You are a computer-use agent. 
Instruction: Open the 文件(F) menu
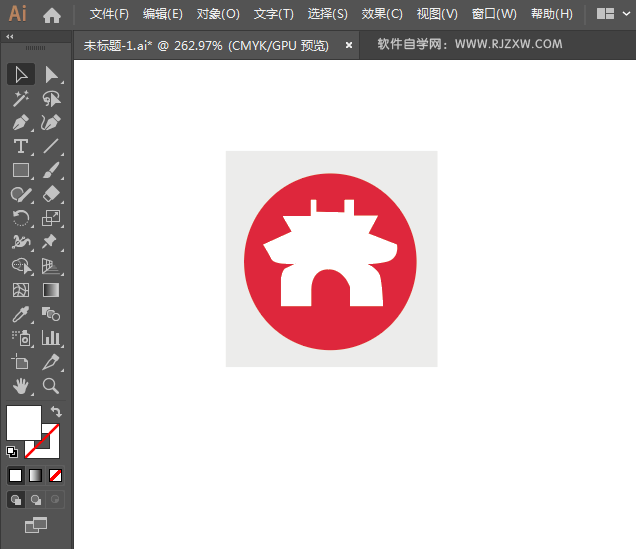(x=109, y=14)
